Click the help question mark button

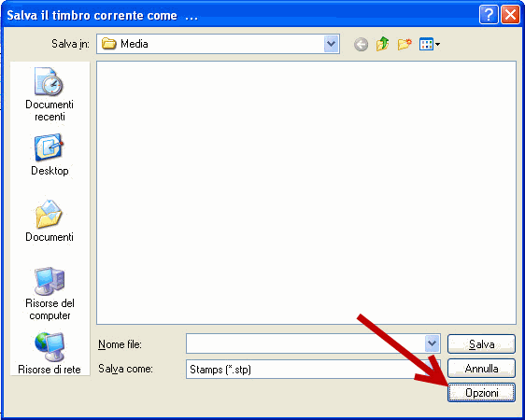tap(489, 15)
